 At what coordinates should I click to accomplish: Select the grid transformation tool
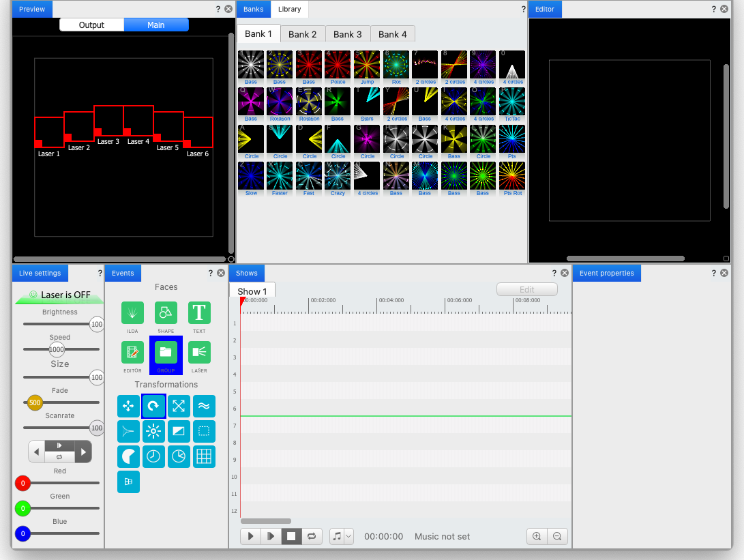coord(204,456)
